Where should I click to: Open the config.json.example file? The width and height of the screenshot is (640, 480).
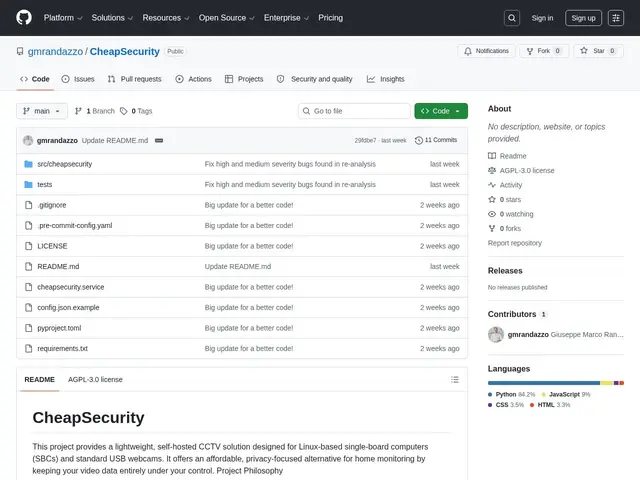(x=68, y=307)
